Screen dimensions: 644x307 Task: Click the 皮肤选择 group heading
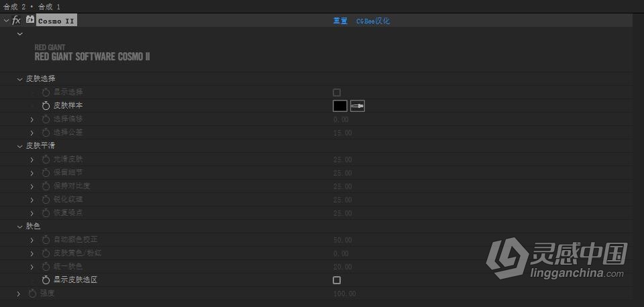point(41,79)
